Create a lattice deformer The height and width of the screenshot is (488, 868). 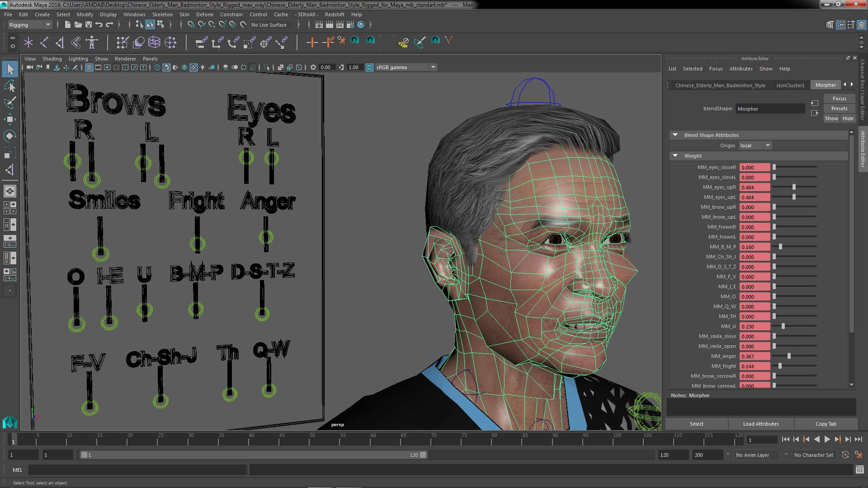tap(154, 43)
